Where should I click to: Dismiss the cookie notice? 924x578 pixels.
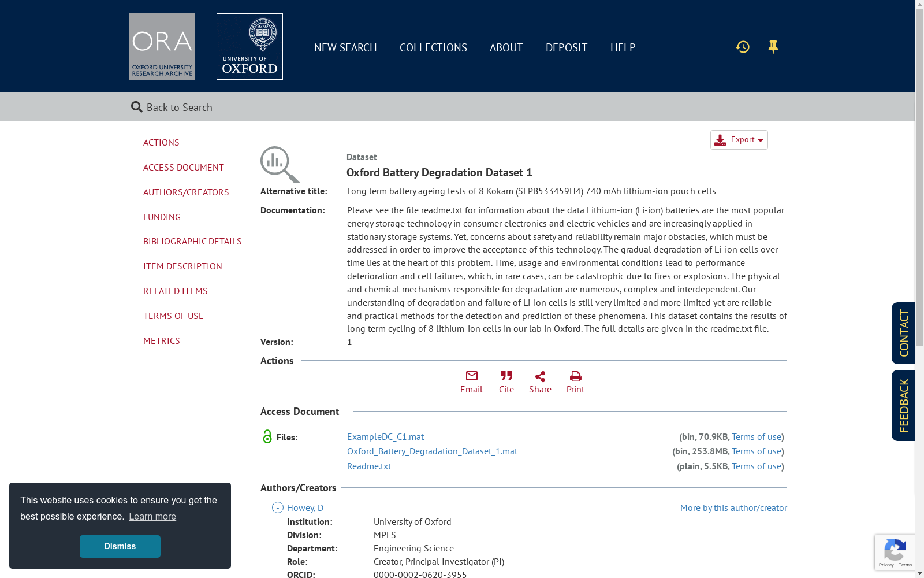[120, 546]
